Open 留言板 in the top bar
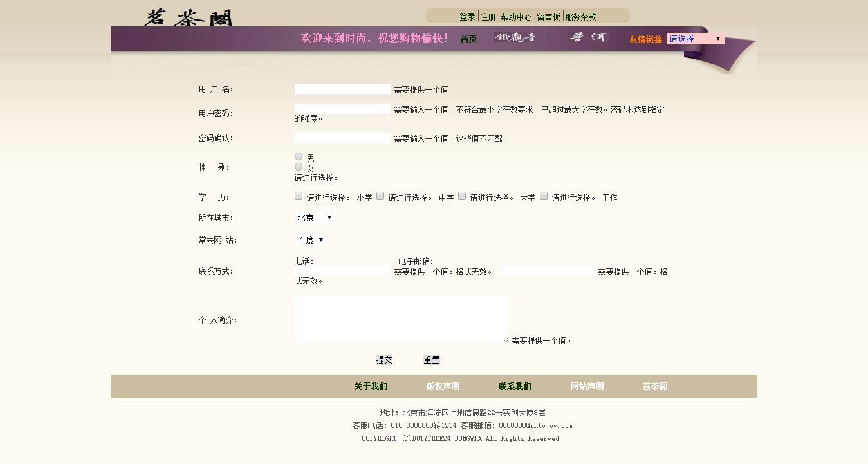Viewport: 868px width, 464px height. pyautogui.click(x=549, y=17)
